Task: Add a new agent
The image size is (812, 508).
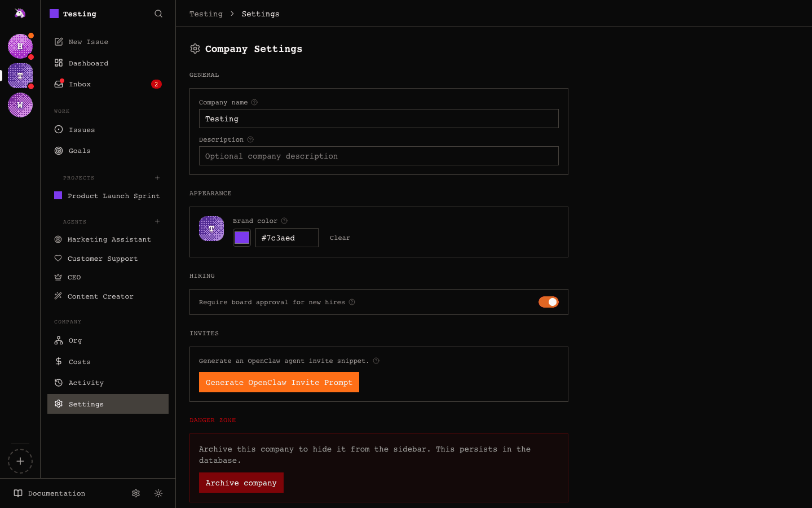Action: pos(157,221)
